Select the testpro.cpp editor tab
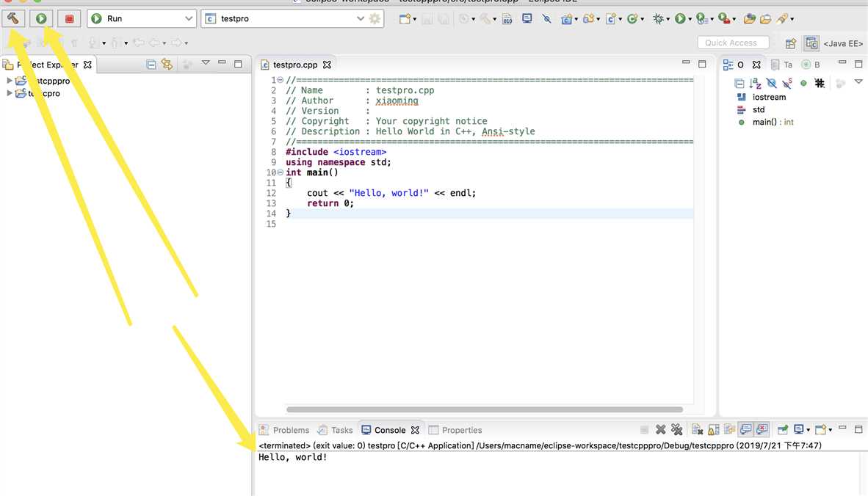Screen dimensions: 868x496 coord(295,65)
